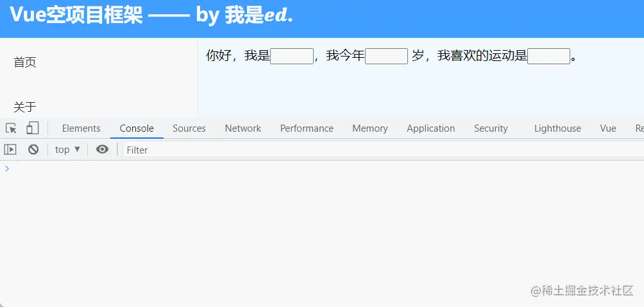The image size is (644, 307).
Task: Switch to the Vue devtools tab
Action: click(608, 128)
